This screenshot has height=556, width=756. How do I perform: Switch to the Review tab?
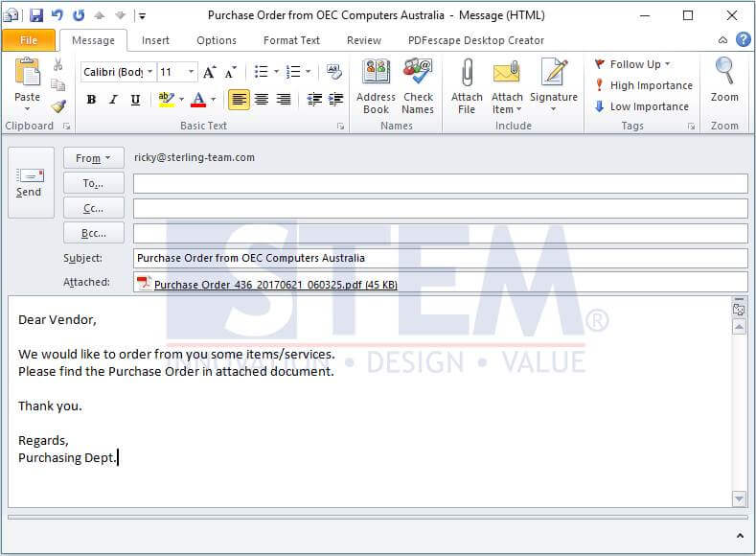pyautogui.click(x=363, y=40)
